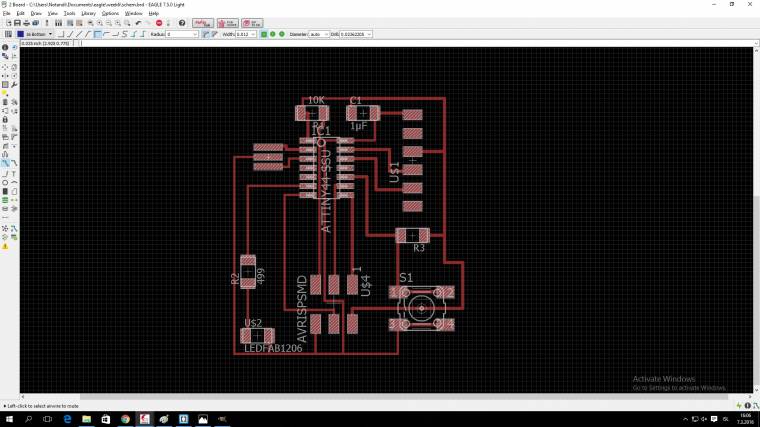Open the Tools menu

tap(69, 14)
